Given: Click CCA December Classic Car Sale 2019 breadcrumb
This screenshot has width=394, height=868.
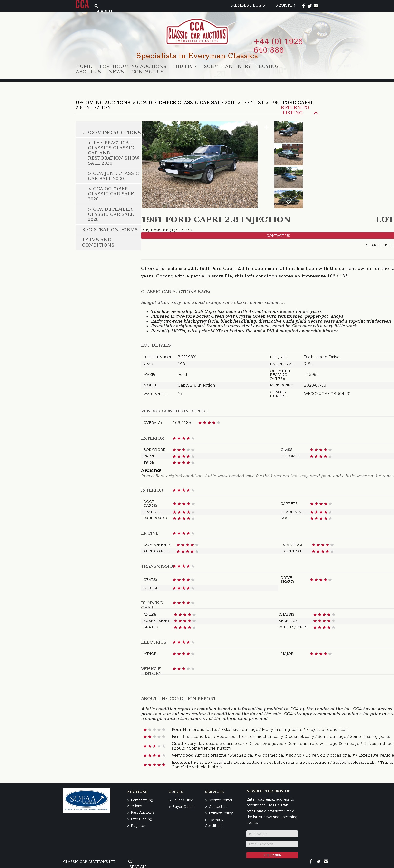Looking at the screenshot, I should click(186, 102).
